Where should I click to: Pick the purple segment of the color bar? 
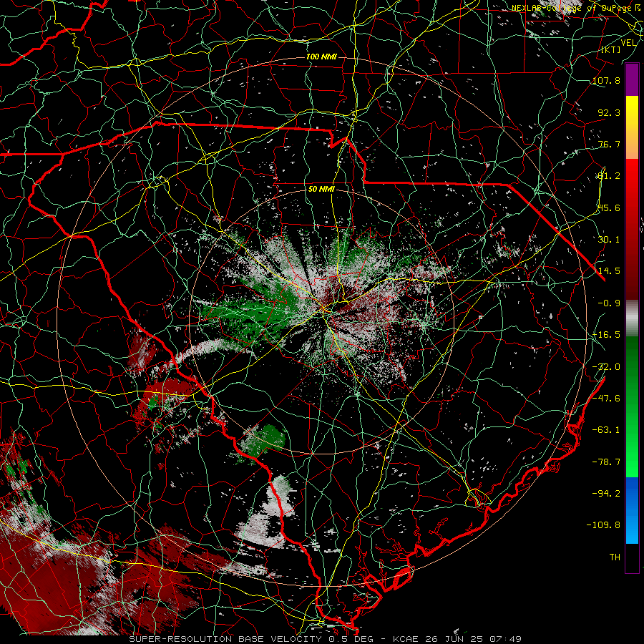pyautogui.click(x=632, y=80)
